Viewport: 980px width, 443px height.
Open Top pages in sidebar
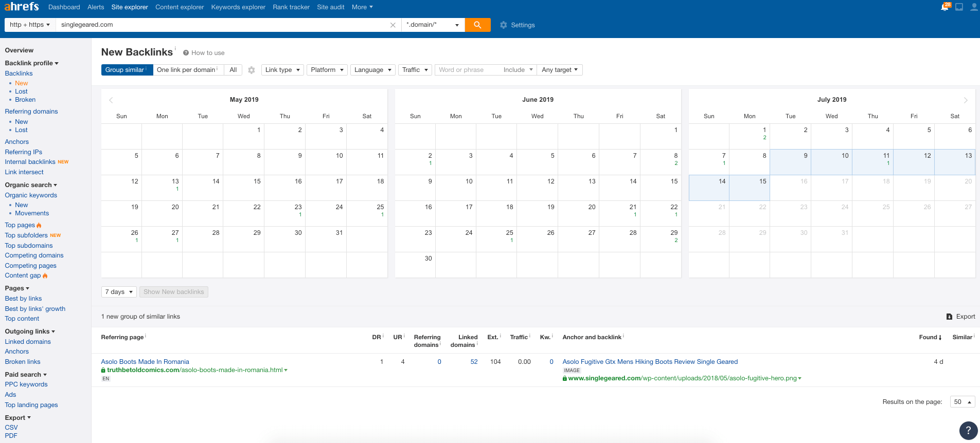click(x=20, y=225)
